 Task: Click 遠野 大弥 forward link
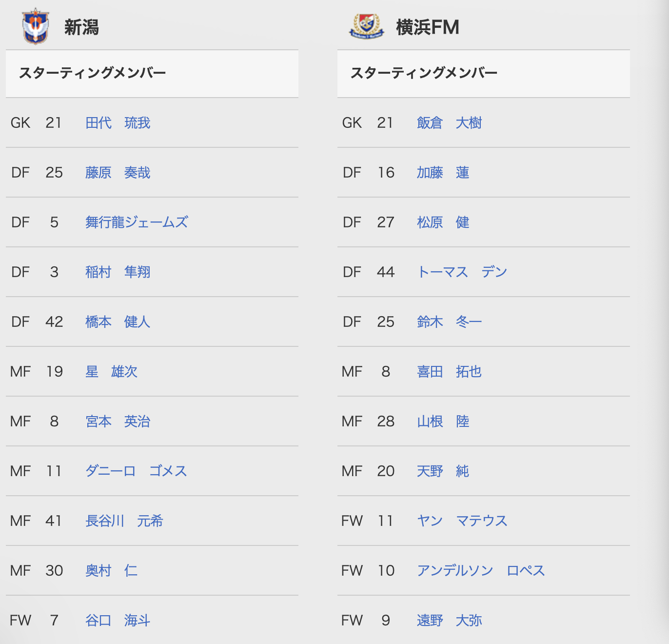449,621
